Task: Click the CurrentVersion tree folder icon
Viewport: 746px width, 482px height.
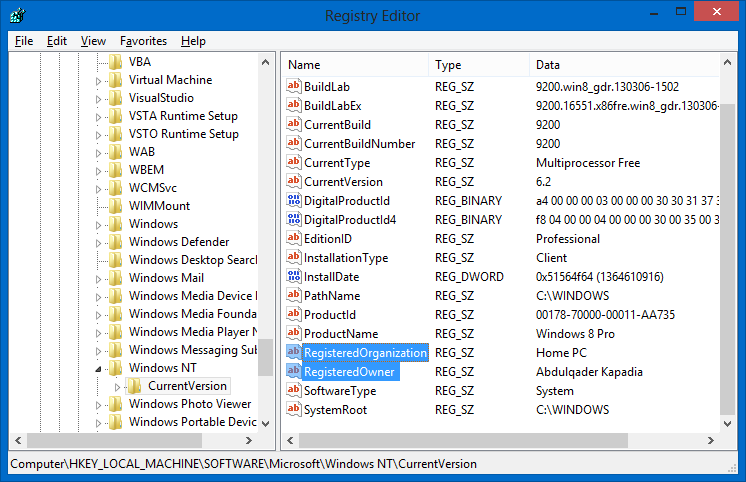Action: pos(135,386)
